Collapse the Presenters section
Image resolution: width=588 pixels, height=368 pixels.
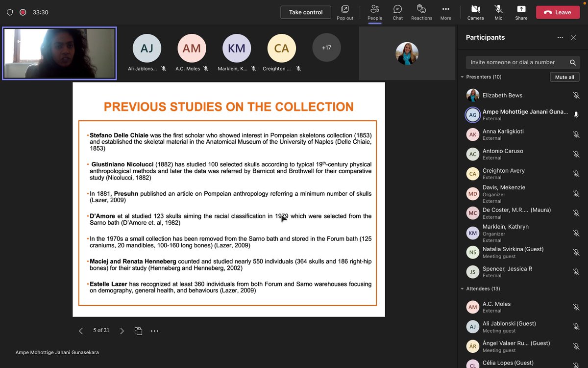[462, 77]
